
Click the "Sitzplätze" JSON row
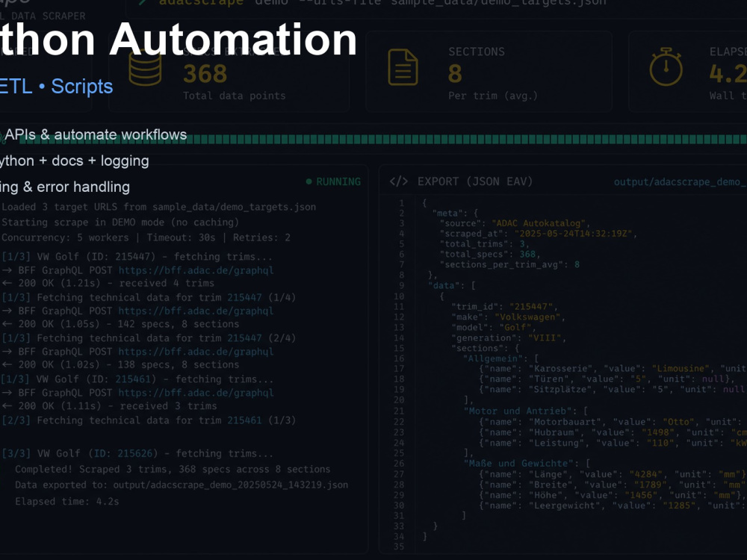(613, 390)
